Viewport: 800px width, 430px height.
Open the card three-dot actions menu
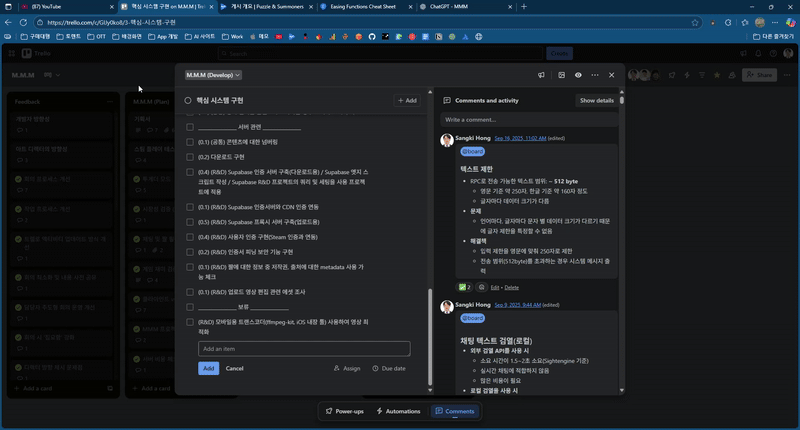click(x=595, y=75)
